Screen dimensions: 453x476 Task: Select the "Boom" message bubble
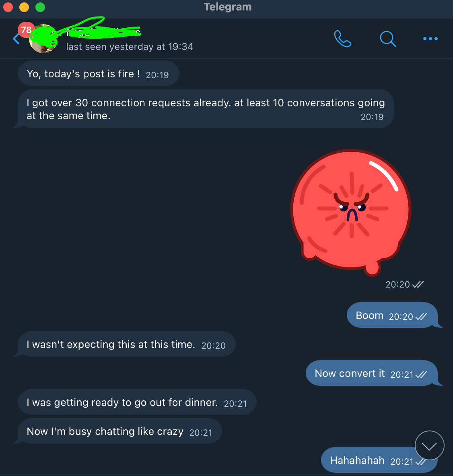coord(392,315)
